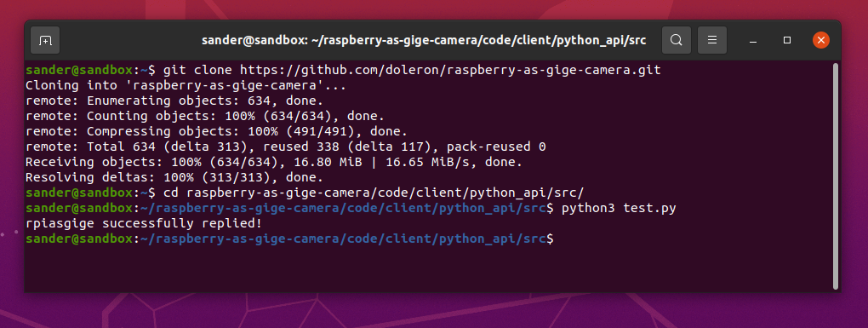868x328 pixels.
Task: Click "Resolving deltas: 100%" line
Action: pos(174,178)
